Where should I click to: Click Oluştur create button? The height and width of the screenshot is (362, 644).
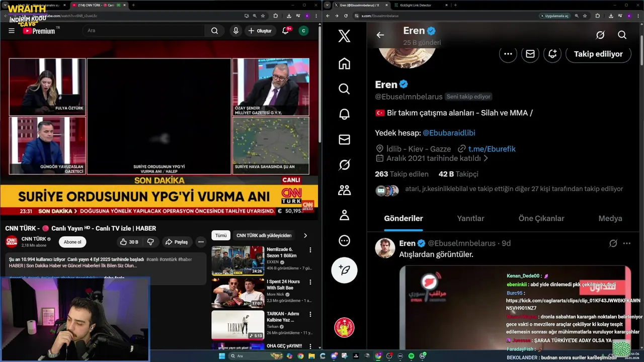click(260, 31)
